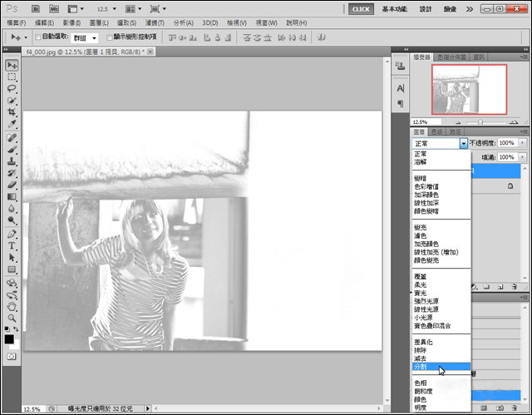Expand more workspaces chevron
532x415 pixels.
tap(470, 9)
